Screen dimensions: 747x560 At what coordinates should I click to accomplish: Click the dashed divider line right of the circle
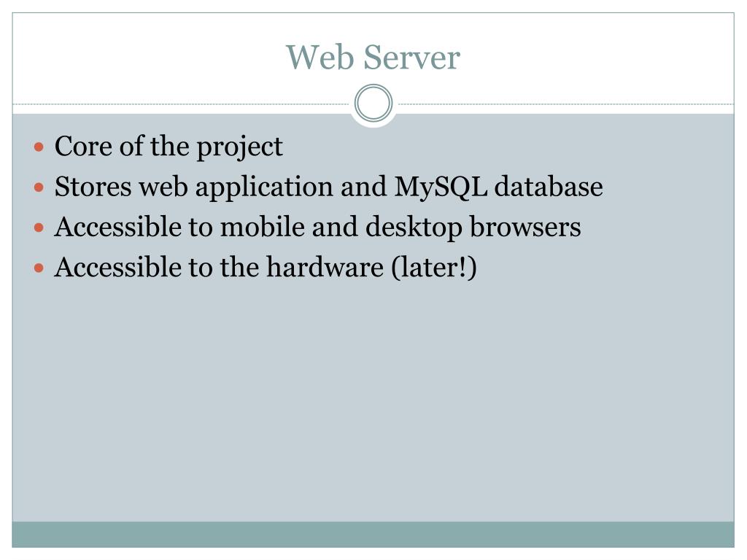pos(566,104)
